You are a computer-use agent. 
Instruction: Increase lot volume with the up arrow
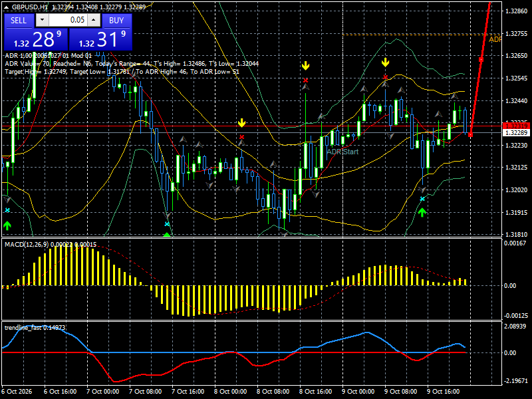tap(94, 20)
